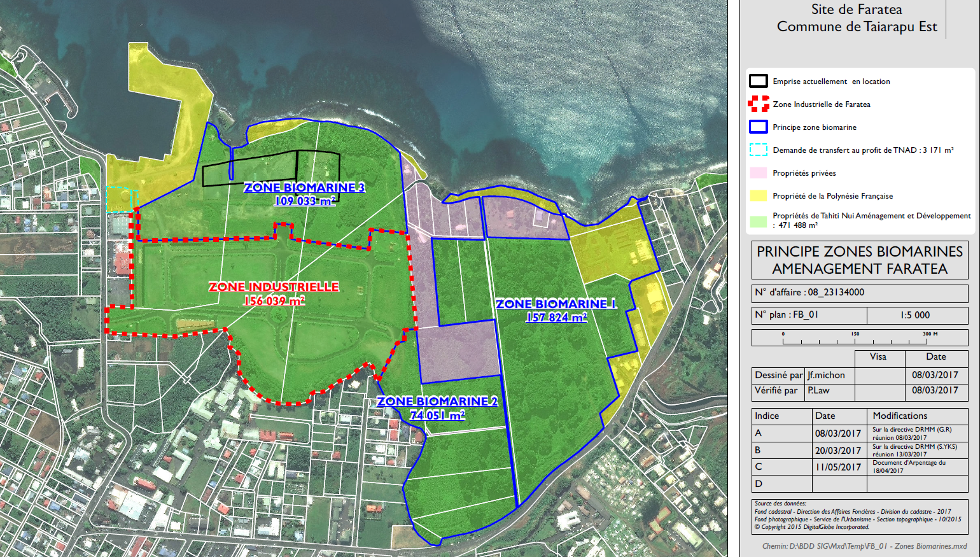Viewport: 980px width, 557px height.
Task: Click the black 'Emprise actuellement en location' legend symbol
Action: [x=758, y=80]
